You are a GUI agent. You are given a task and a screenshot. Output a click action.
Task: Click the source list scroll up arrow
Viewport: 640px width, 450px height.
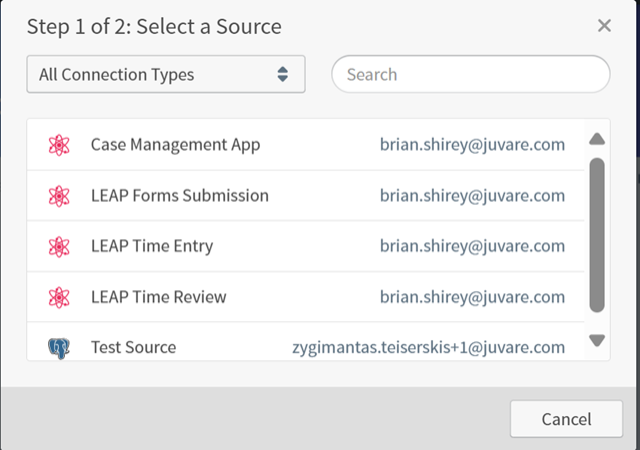coord(597,139)
